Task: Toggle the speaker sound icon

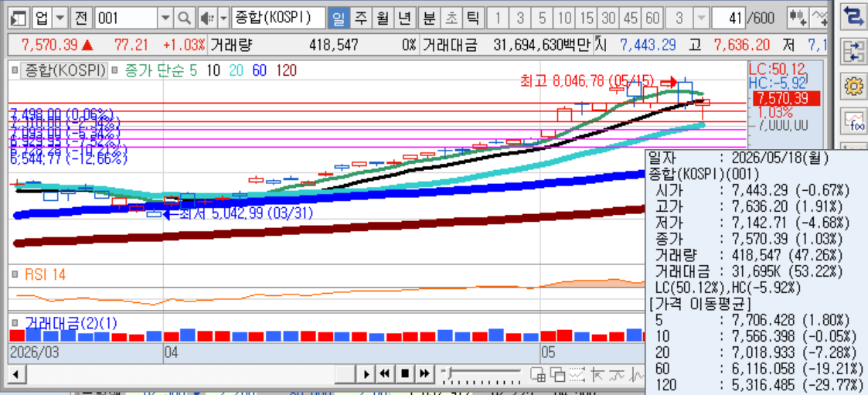Action: click(x=208, y=19)
